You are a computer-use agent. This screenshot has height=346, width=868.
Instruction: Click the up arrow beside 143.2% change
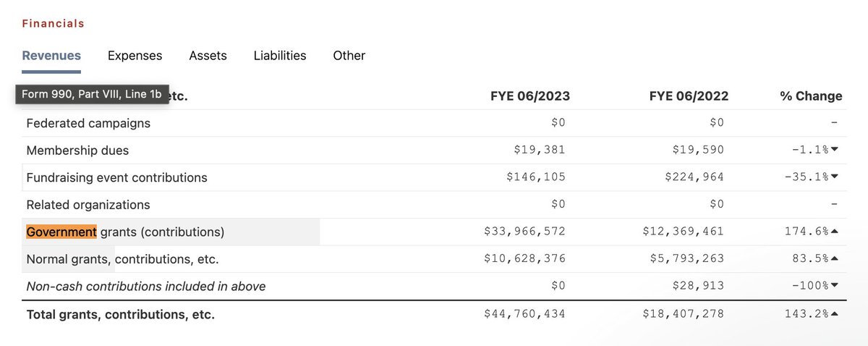[835, 314]
